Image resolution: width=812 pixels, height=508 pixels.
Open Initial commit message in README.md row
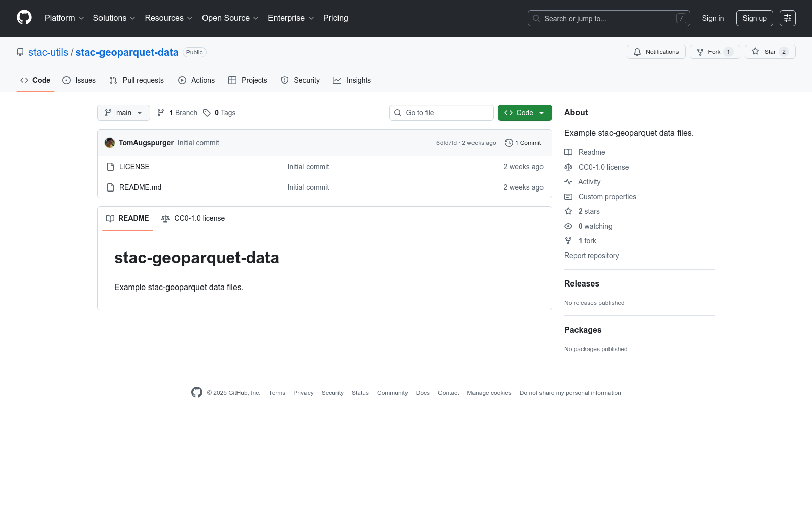(308, 187)
